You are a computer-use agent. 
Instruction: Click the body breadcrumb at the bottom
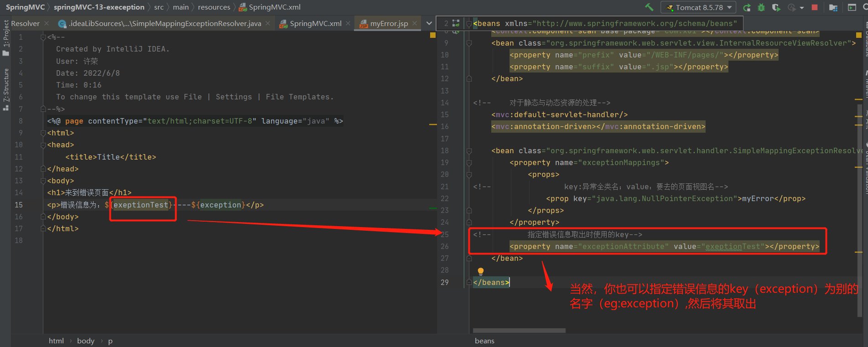[86, 341]
